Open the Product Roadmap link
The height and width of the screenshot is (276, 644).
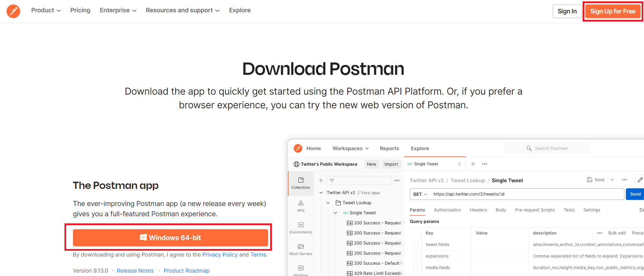point(187,271)
